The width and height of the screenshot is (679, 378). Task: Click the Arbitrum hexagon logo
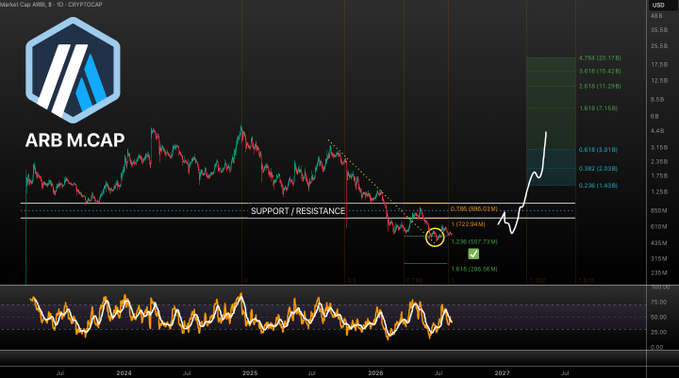click(73, 70)
